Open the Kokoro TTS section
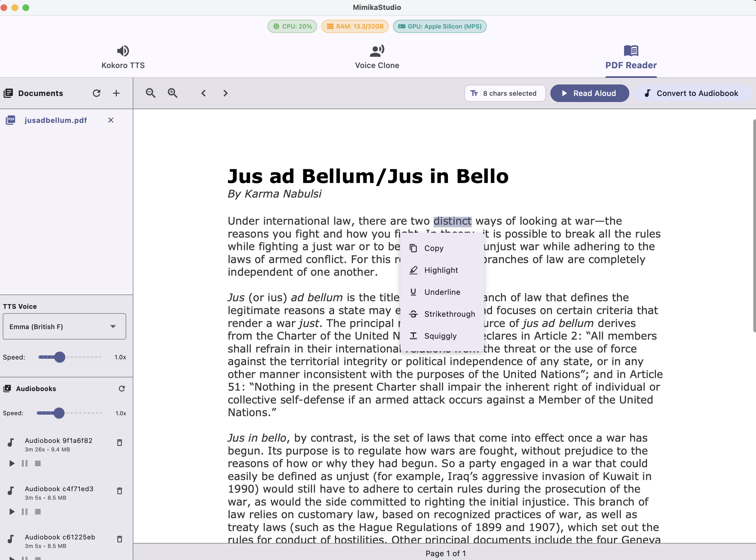756x560 pixels. (x=123, y=57)
